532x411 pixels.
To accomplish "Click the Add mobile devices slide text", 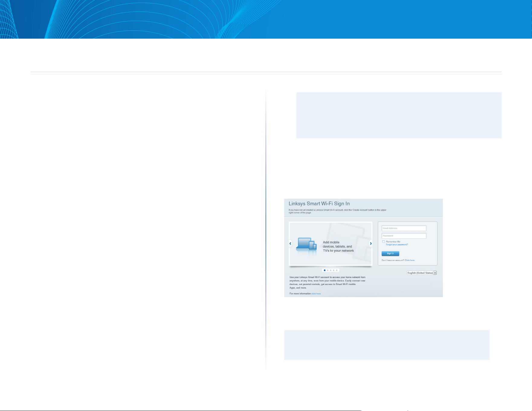I will 338,246.
